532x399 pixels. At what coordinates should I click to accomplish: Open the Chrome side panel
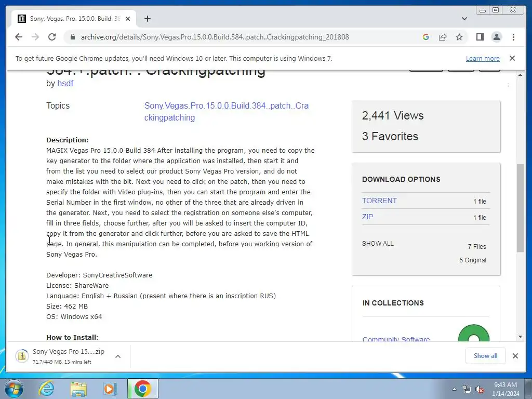480,37
